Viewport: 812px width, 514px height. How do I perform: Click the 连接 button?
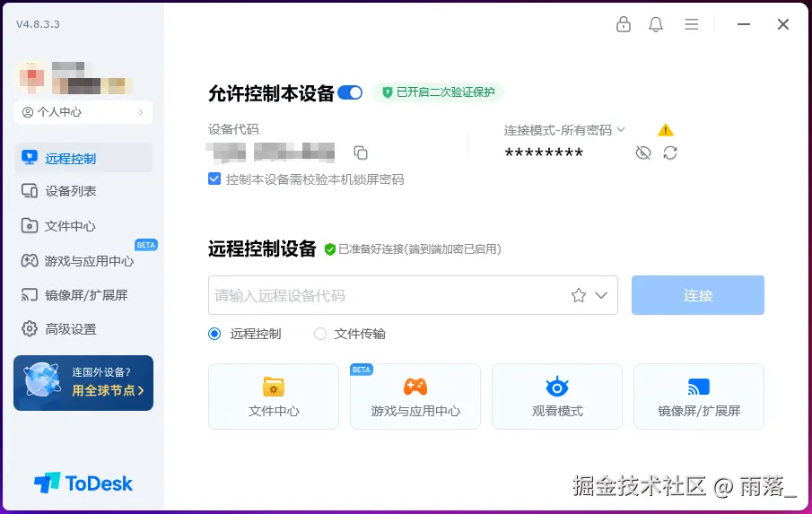(697, 295)
